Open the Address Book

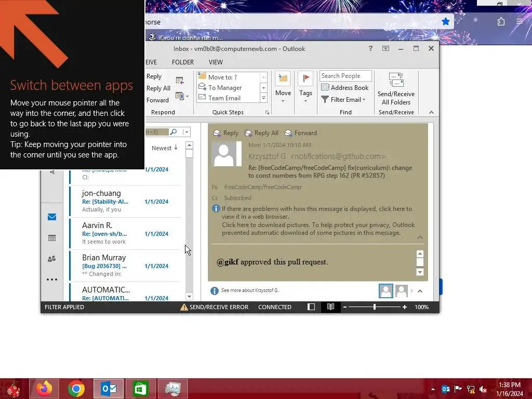pyautogui.click(x=345, y=87)
